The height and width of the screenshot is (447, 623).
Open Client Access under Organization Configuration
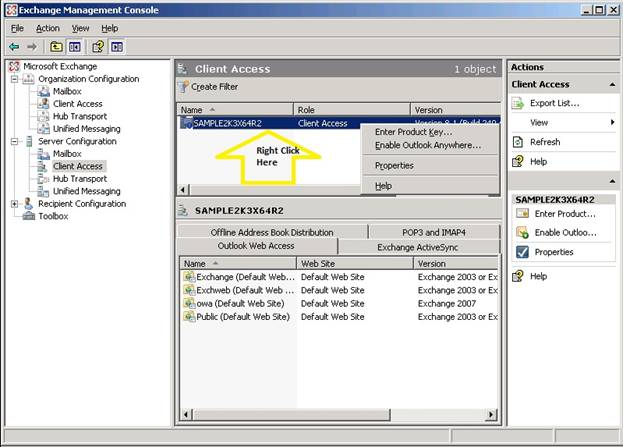pos(77,104)
